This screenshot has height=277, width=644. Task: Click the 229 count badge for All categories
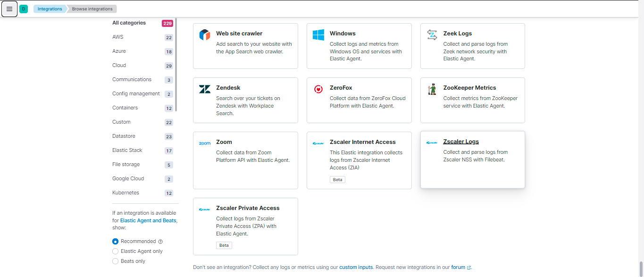(x=167, y=23)
